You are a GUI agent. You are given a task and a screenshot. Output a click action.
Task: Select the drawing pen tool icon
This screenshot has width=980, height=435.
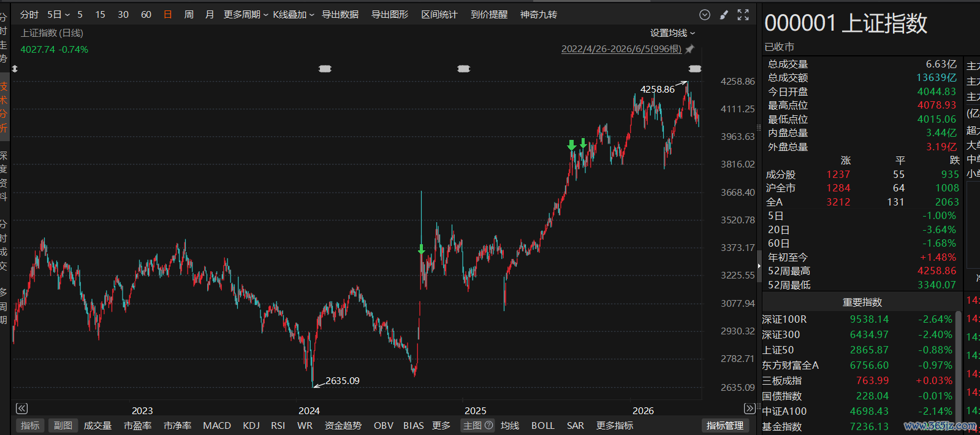pyautogui.click(x=724, y=15)
